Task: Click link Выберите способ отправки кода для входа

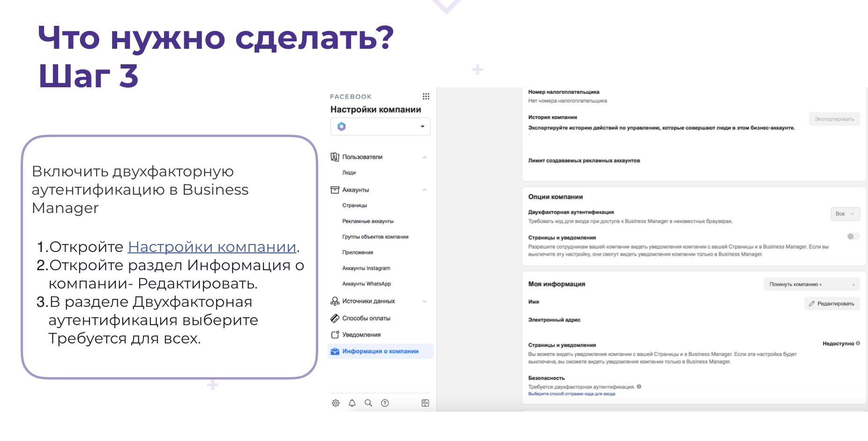Action: [571, 394]
